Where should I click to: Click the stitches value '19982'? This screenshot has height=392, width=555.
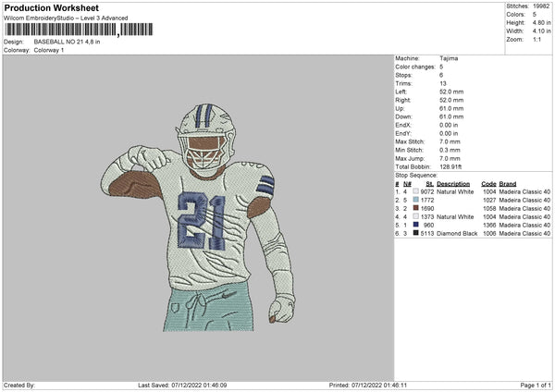(x=541, y=6)
